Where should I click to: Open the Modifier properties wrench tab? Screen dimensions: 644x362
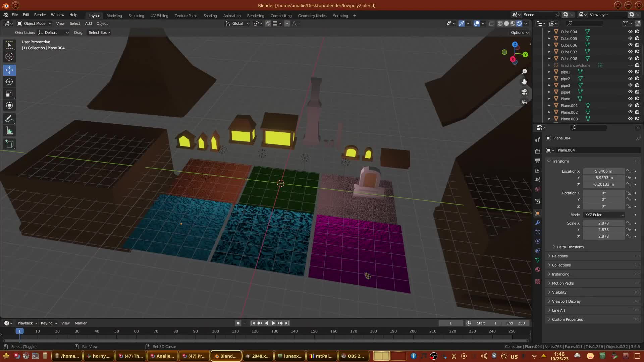pyautogui.click(x=538, y=223)
